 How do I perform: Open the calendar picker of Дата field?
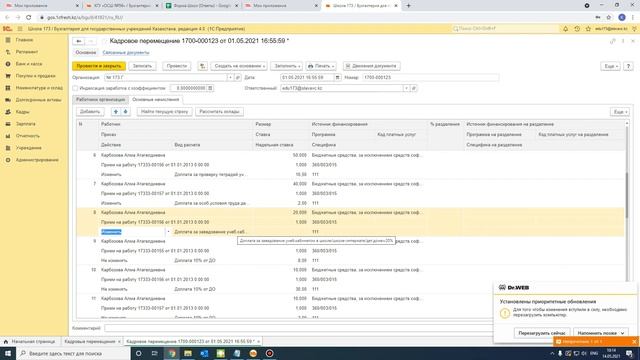[338, 77]
